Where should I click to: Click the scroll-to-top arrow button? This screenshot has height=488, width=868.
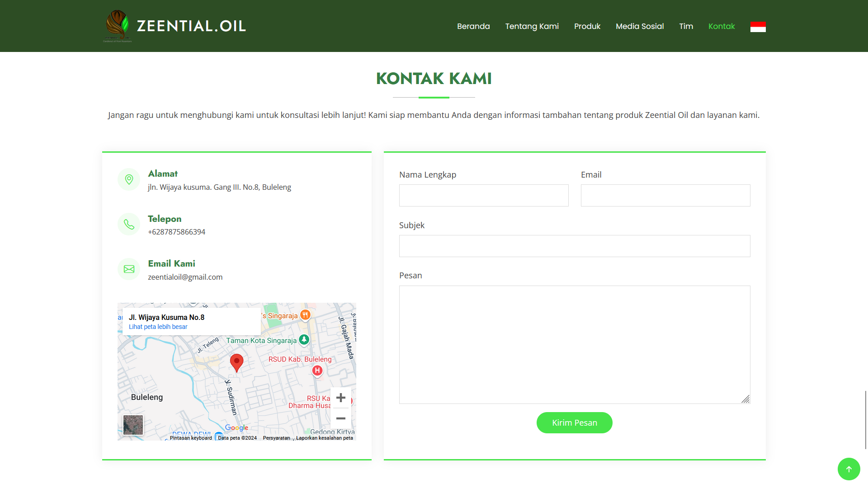click(x=849, y=469)
